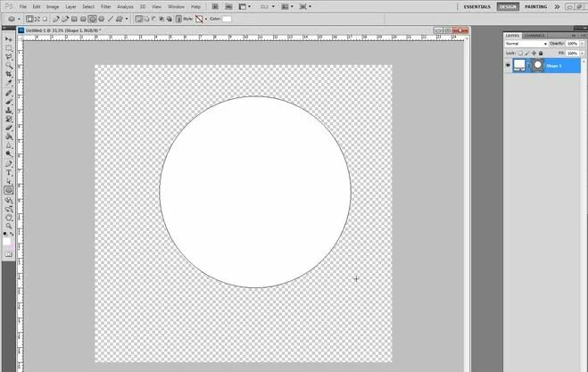
Task: Choose Polygon shape in options bar
Action: pos(101,19)
